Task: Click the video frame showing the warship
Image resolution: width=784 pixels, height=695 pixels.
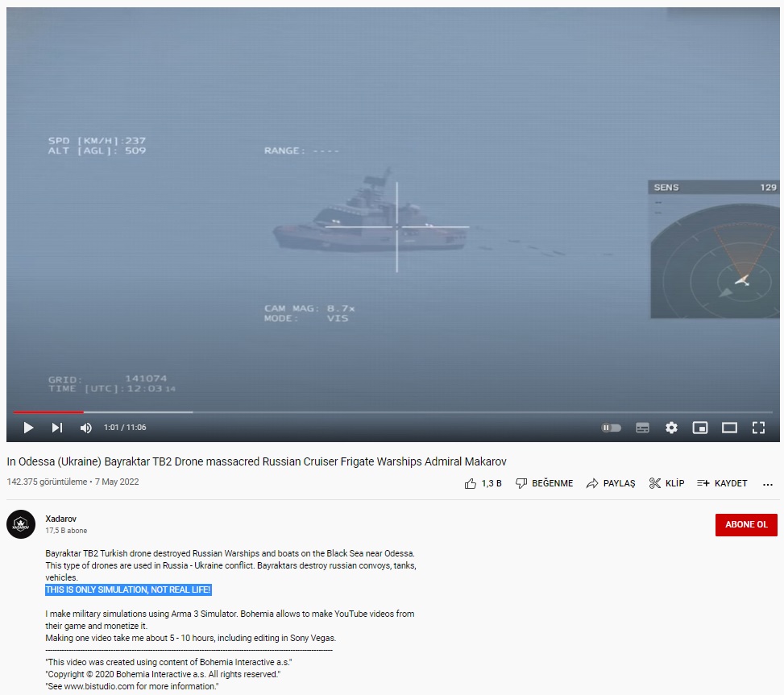Action: tap(371, 225)
